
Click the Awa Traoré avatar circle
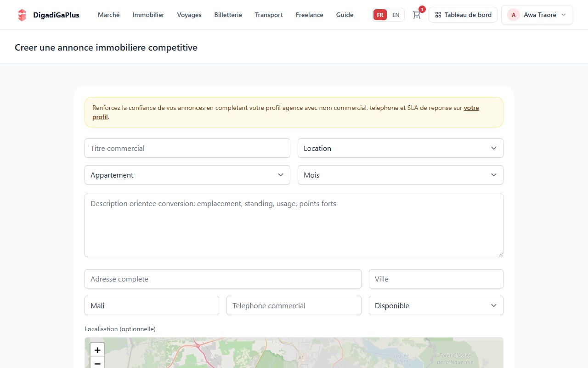[513, 15]
